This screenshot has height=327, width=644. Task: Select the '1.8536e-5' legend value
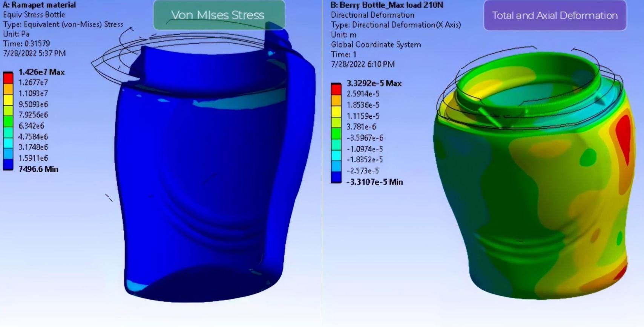pyautogui.click(x=363, y=105)
